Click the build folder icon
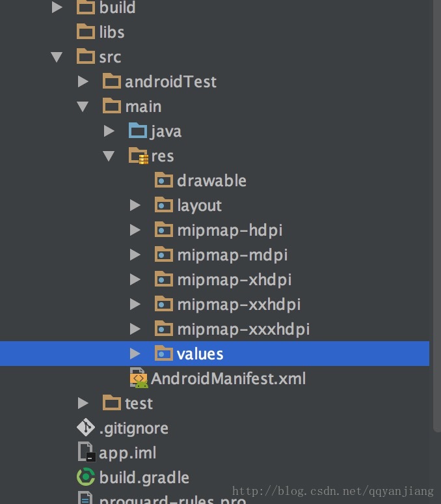441x504 pixels. tap(86, 7)
